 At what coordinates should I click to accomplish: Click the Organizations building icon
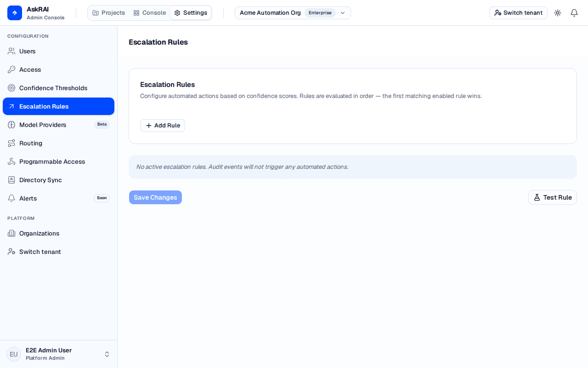[11, 233]
